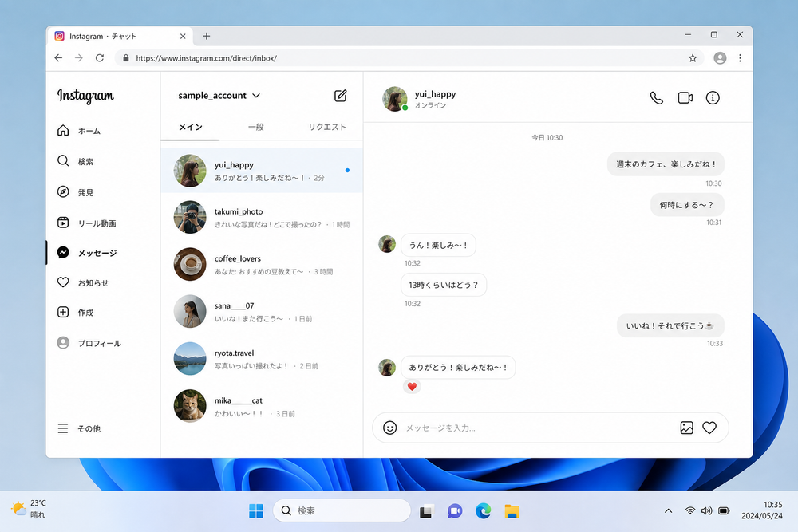
Task: Open the yui_happy chat in the list
Action: pyautogui.click(x=262, y=171)
